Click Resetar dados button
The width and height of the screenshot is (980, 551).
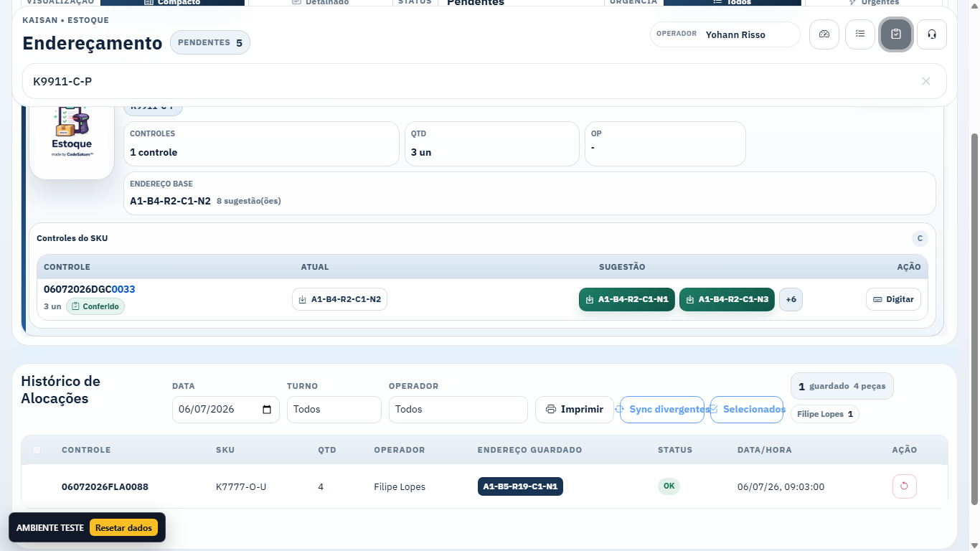(x=123, y=527)
